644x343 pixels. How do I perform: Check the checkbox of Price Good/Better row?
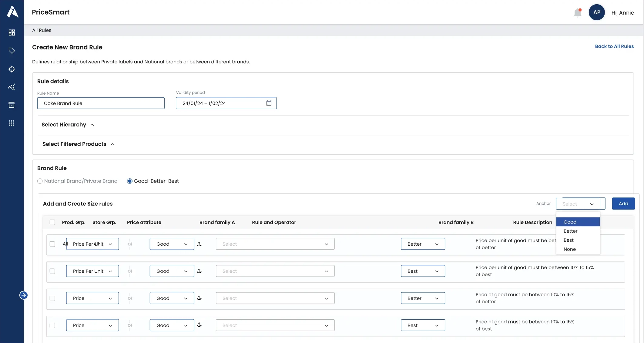52,298
